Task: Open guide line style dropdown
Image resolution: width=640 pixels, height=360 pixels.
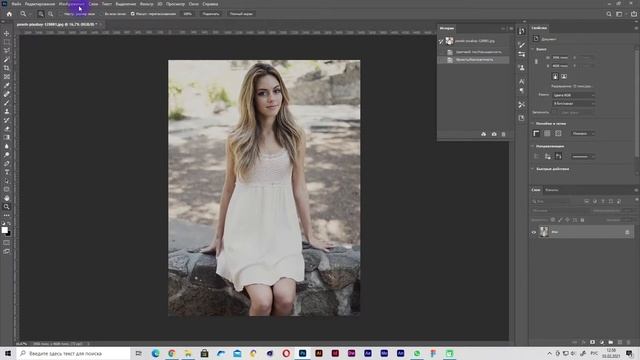Action: [x=582, y=156]
